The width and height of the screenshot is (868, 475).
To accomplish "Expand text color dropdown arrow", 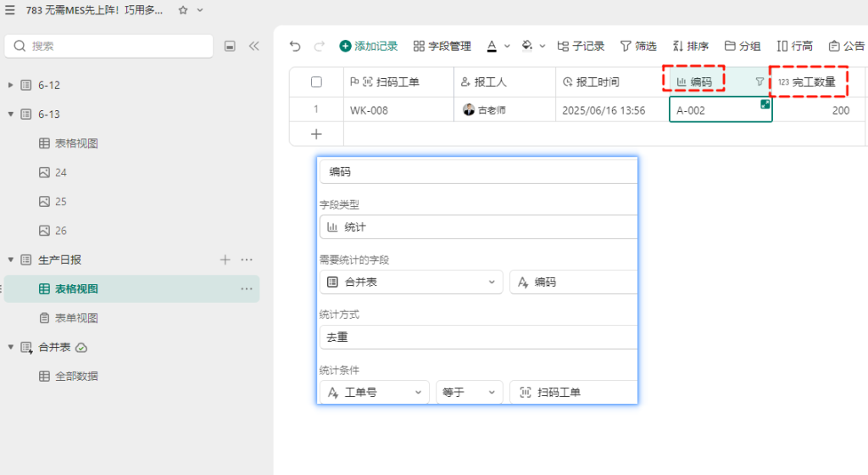I will pyautogui.click(x=507, y=46).
